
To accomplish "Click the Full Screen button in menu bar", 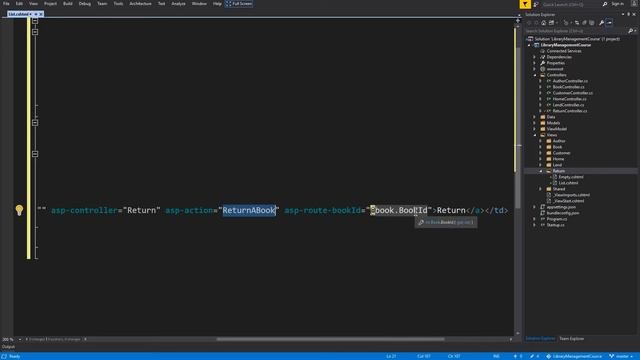I will tap(239, 4).
